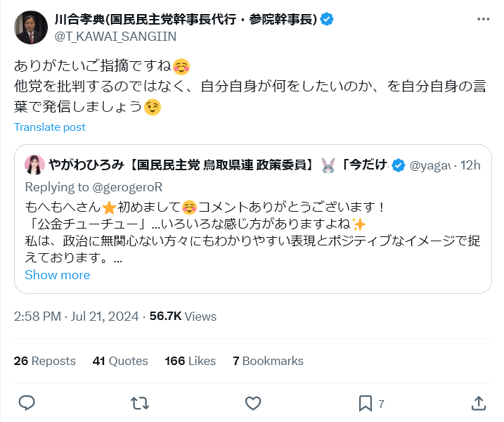Screen dimensions: 504x422
Task: View the 41 Quotes list
Action: [x=120, y=361]
